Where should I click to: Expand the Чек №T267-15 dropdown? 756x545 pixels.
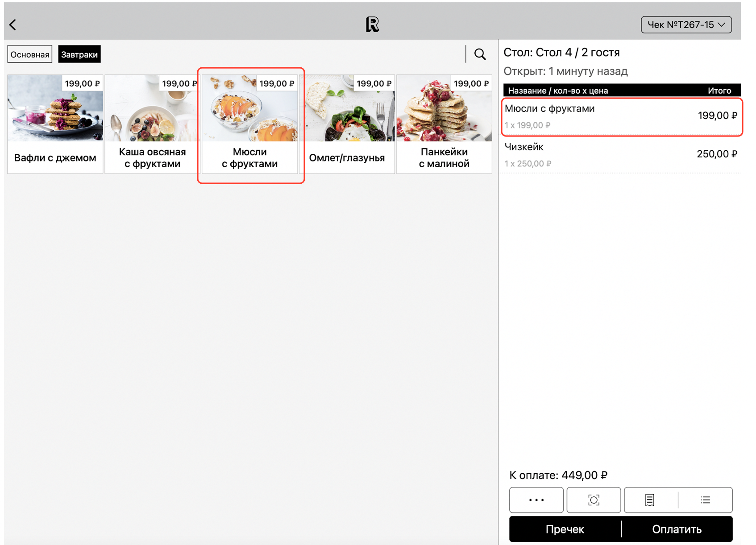(x=686, y=25)
